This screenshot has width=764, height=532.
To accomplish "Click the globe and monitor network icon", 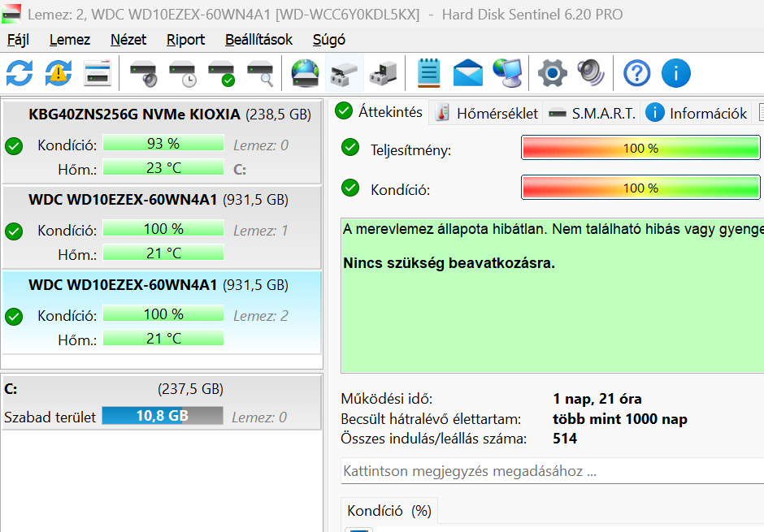I will click(506, 73).
